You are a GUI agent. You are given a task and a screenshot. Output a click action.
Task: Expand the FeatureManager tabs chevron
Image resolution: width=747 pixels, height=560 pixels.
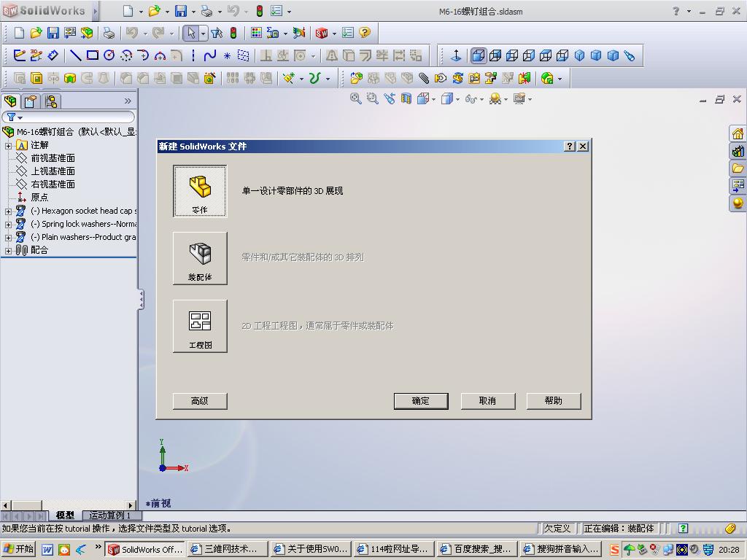[128, 101]
